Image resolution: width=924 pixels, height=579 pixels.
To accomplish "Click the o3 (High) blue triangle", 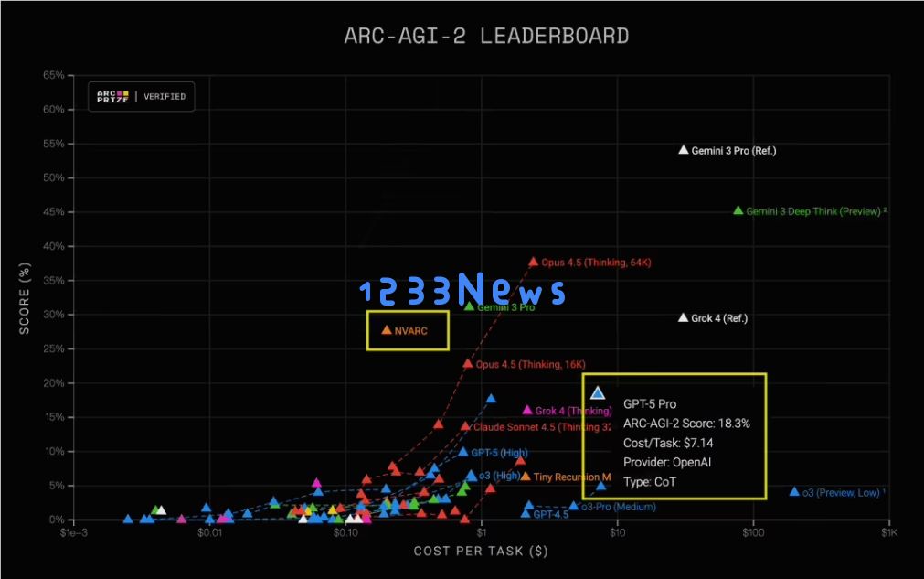I will click(471, 476).
